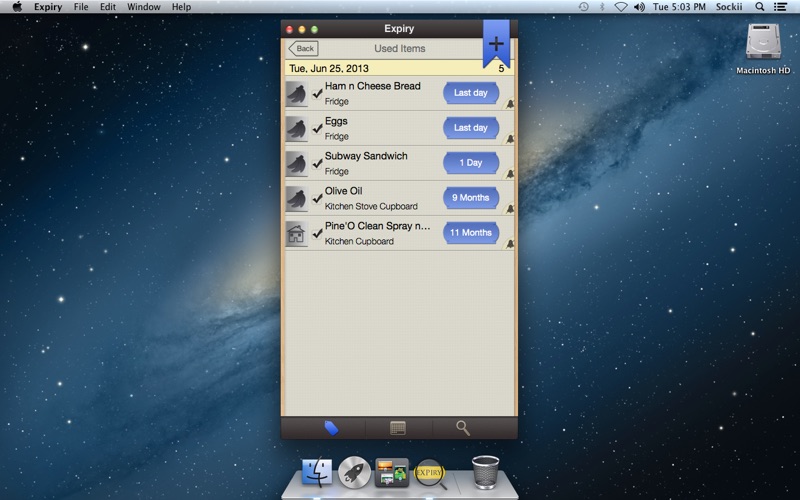The height and width of the screenshot is (500, 800).
Task: Open the tag view in bottom bar
Action: (332, 428)
